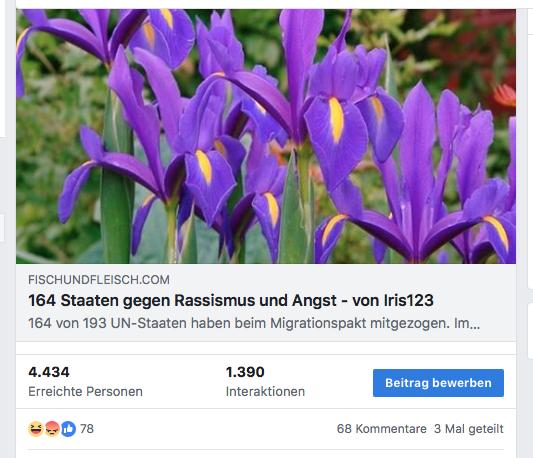
Task: Click the 1.390 interactions figure
Action: [245, 372]
